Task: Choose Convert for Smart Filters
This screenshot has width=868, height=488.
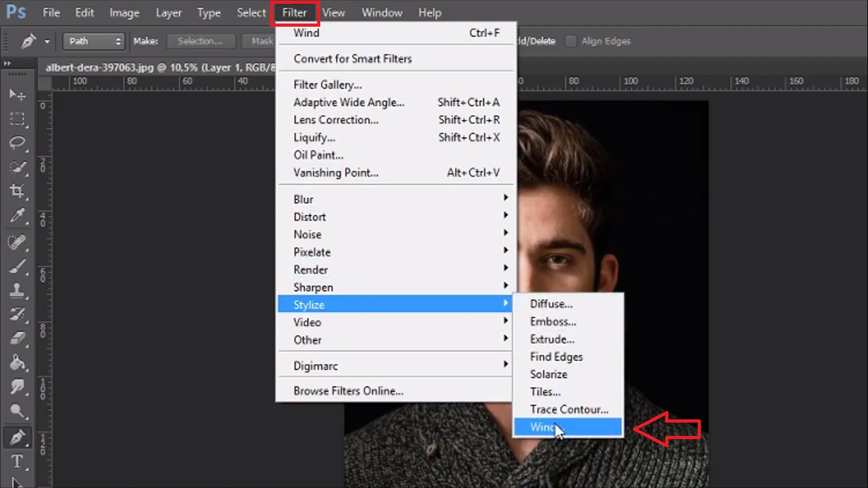Action: [x=353, y=58]
